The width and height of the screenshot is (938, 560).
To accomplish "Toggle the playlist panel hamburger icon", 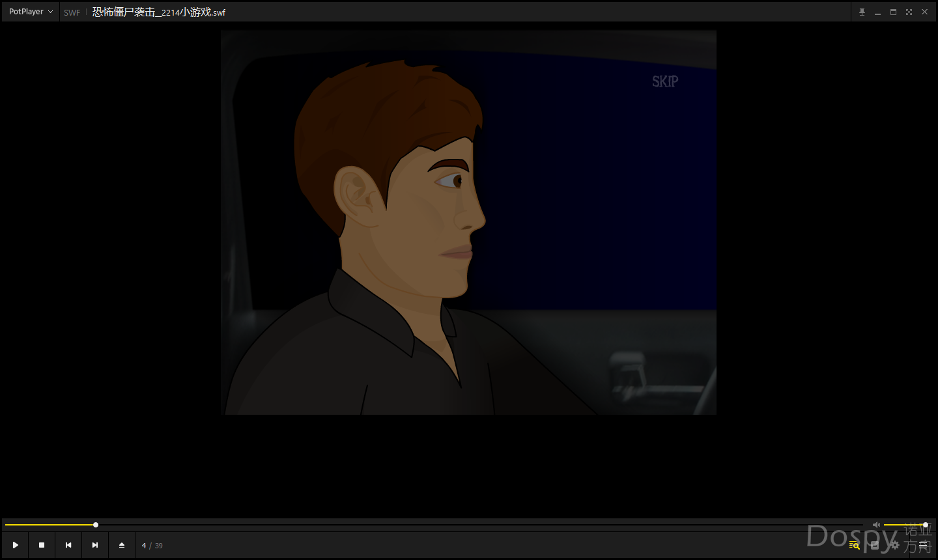I will click(x=923, y=545).
